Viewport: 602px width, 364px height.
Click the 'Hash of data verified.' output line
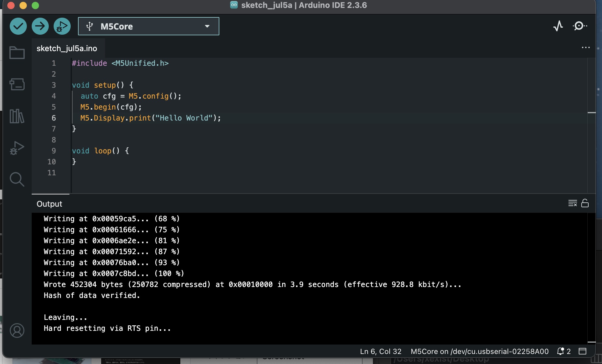pos(92,295)
